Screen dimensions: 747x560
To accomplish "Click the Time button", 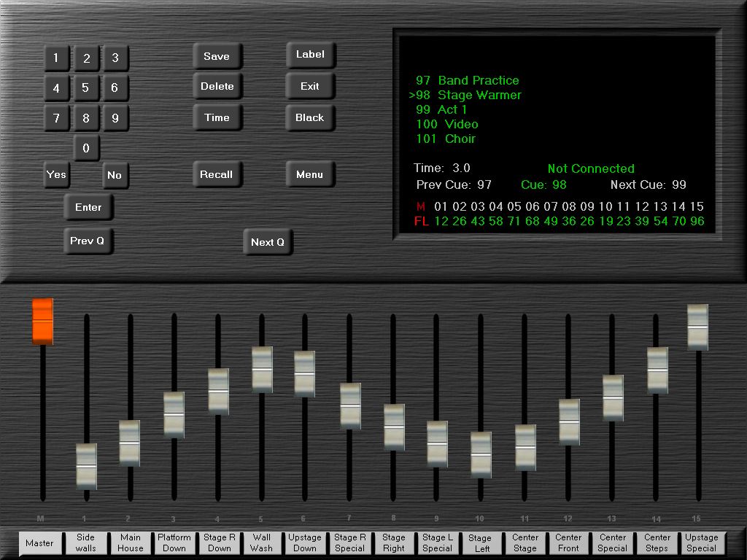I will pos(217,117).
